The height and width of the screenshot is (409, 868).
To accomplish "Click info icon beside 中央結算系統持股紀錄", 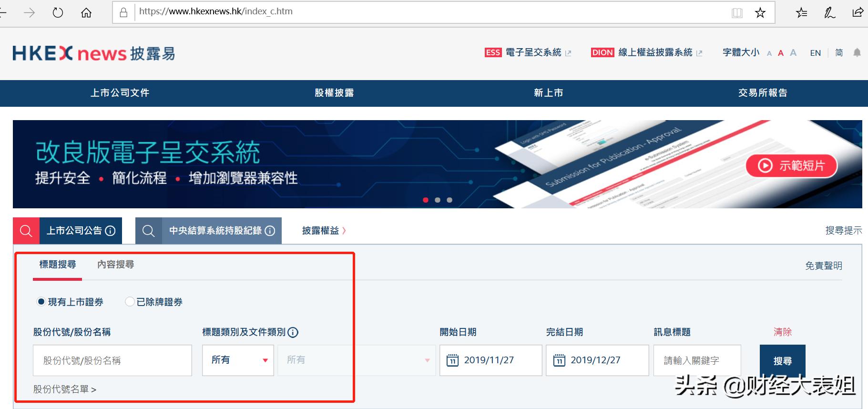I will click(270, 231).
